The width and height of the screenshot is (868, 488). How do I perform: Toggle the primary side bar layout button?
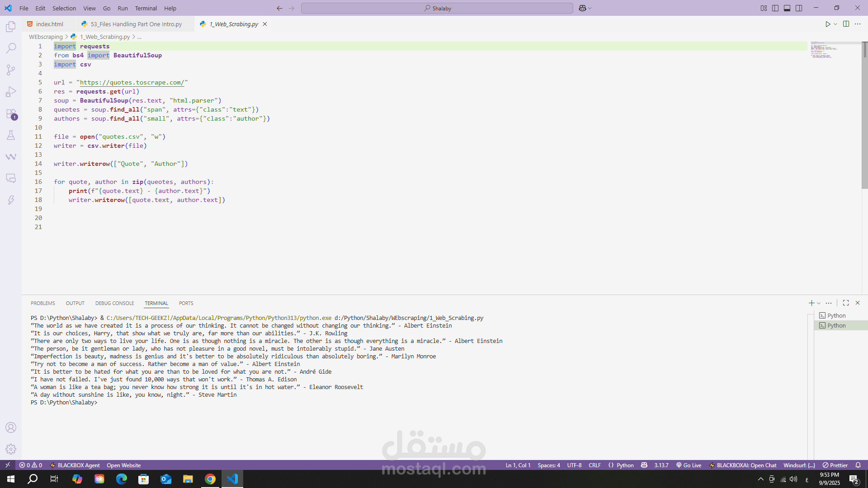tap(775, 8)
